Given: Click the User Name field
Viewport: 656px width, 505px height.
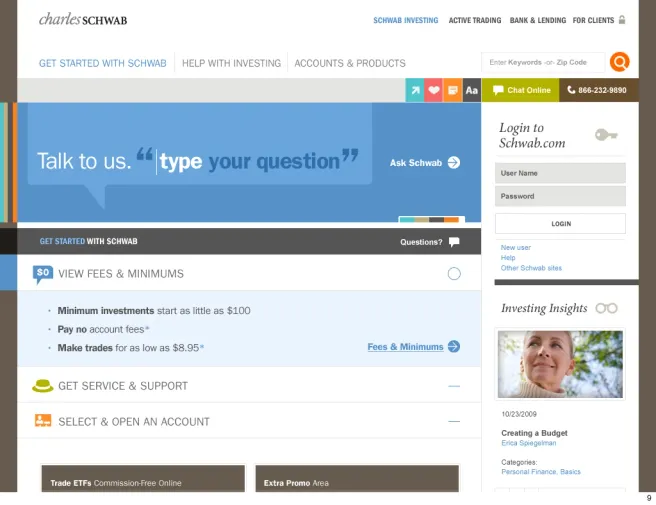Looking at the screenshot, I should (560, 173).
